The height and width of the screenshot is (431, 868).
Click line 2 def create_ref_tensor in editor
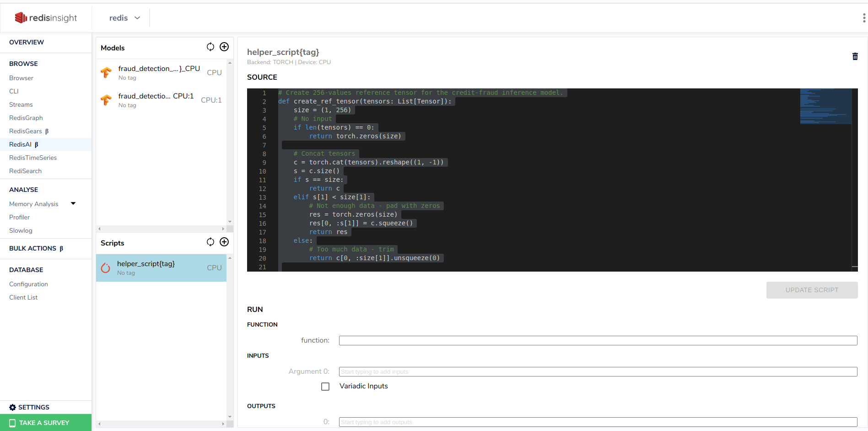tap(365, 101)
